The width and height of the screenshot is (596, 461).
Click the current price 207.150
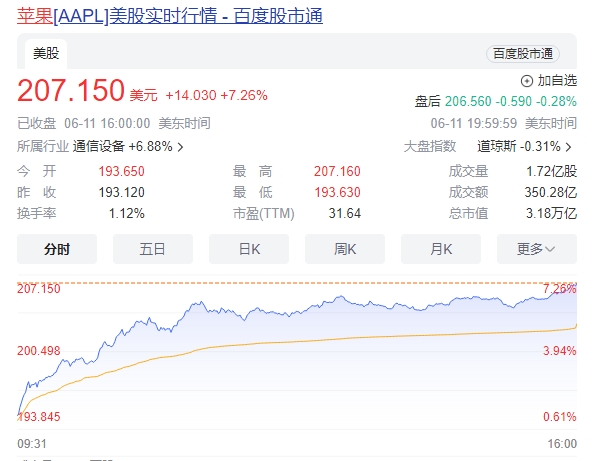pyautogui.click(x=71, y=90)
